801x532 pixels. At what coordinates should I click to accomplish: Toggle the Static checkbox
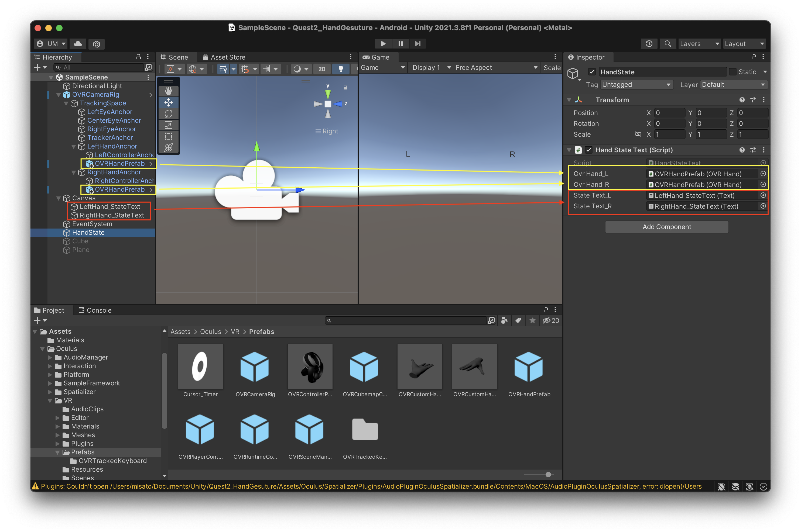pyautogui.click(x=732, y=72)
